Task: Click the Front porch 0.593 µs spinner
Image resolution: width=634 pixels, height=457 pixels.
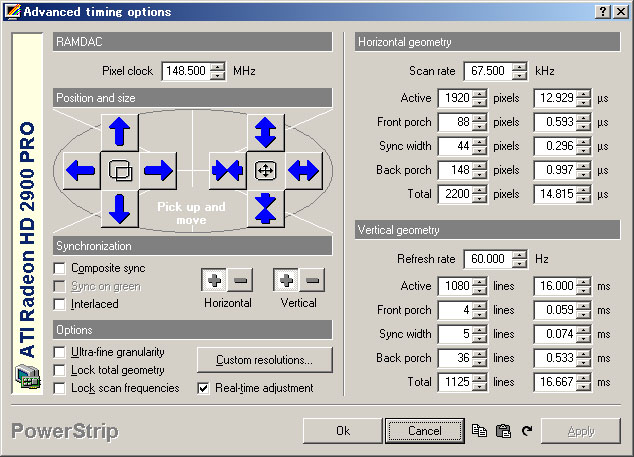Action: pos(583,122)
